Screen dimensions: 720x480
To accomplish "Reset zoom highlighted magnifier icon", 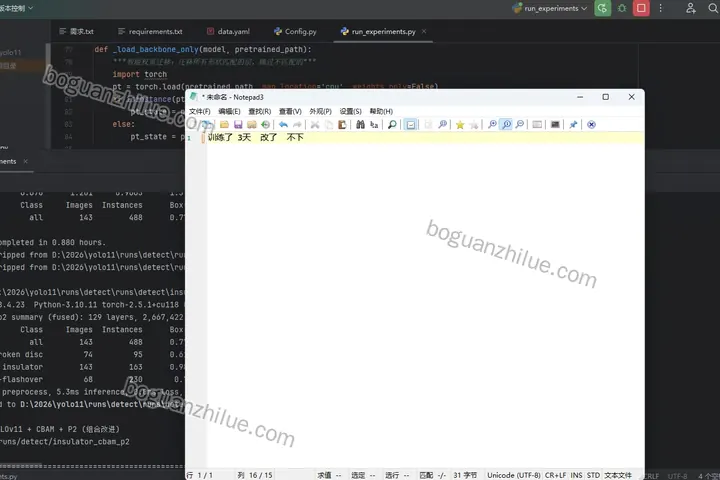I will tap(506, 124).
